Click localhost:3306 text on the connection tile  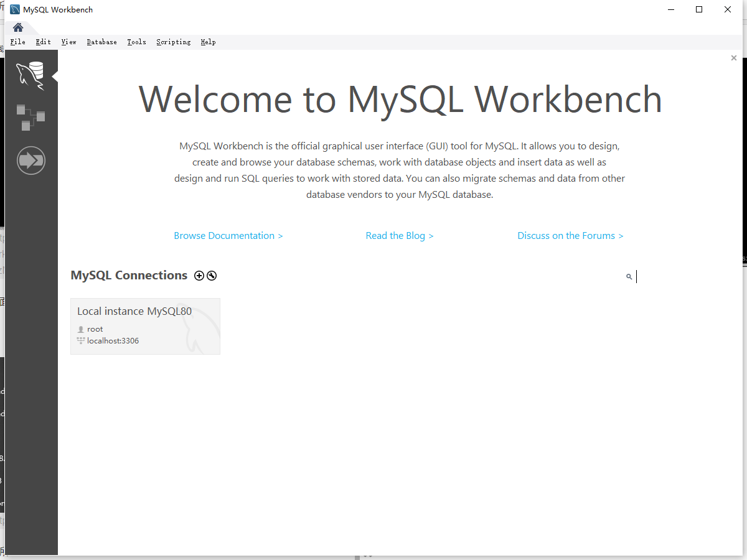click(x=113, y=341)
